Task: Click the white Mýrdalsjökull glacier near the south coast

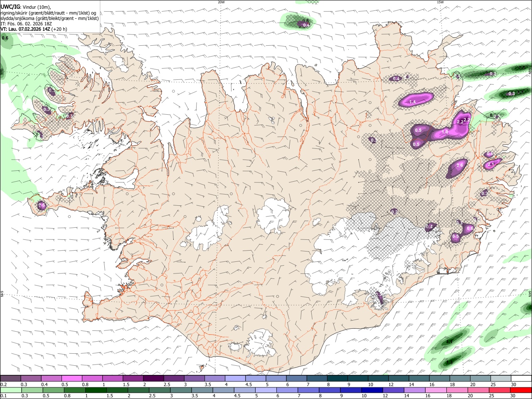Action: coord(261,343)
